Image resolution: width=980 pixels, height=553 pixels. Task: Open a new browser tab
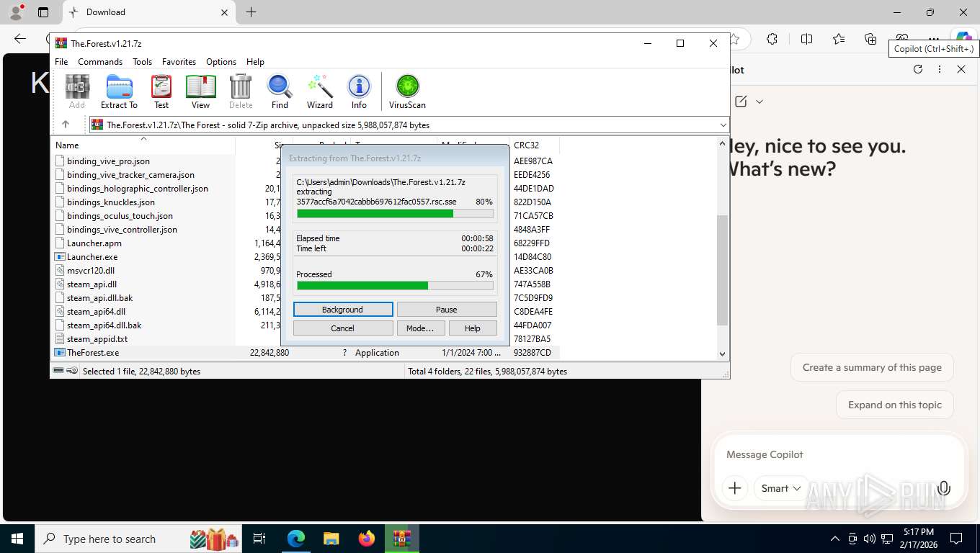coord(251,12)
